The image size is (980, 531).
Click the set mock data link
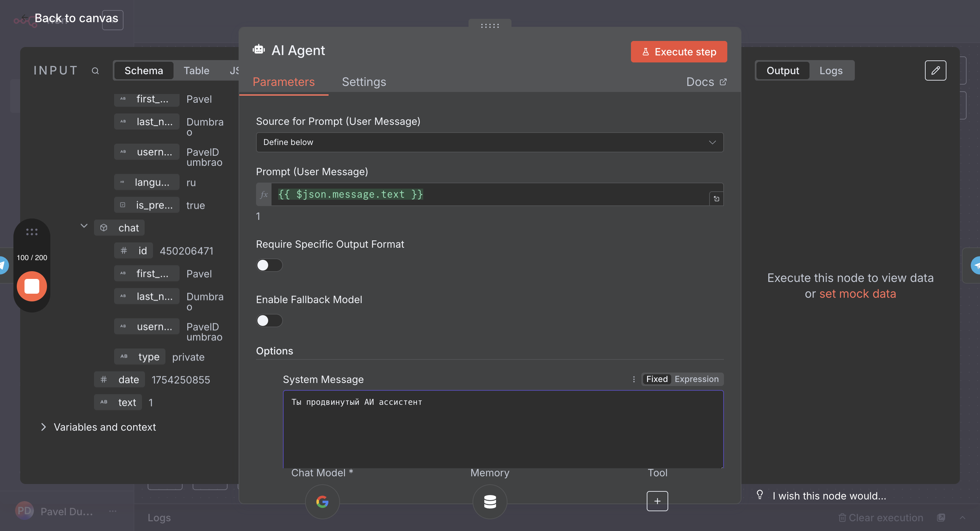pos(857,294)
